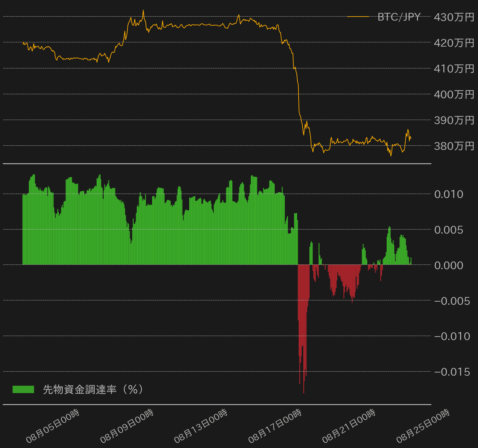The width and height of the screenshot is (478, 448).
Task: Select the BTC/JPY legend label
Action: (399, 17)
